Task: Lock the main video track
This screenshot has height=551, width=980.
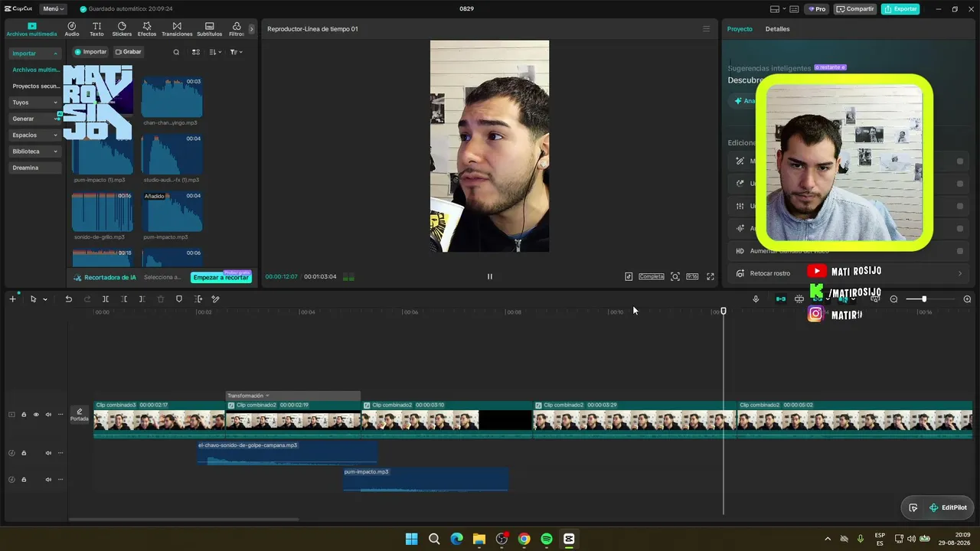Action: coord(24,415)
